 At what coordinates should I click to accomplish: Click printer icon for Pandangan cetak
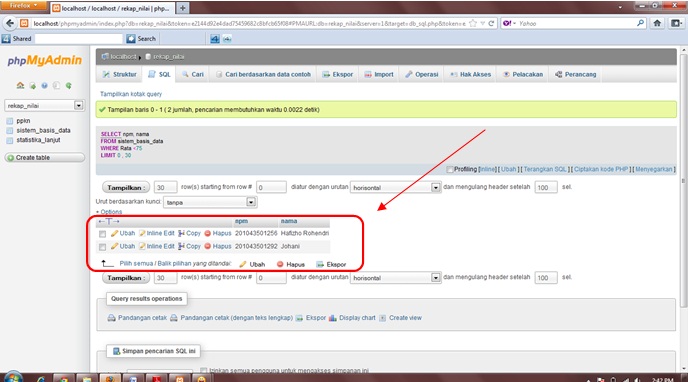click(111, 318)
